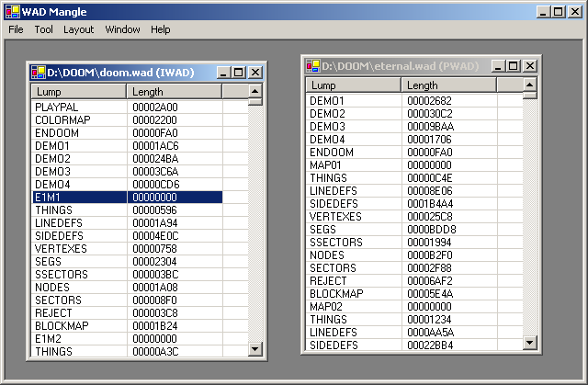
Task: Click length value 00009BAA in eternal.wad
Action: (431, 126)
